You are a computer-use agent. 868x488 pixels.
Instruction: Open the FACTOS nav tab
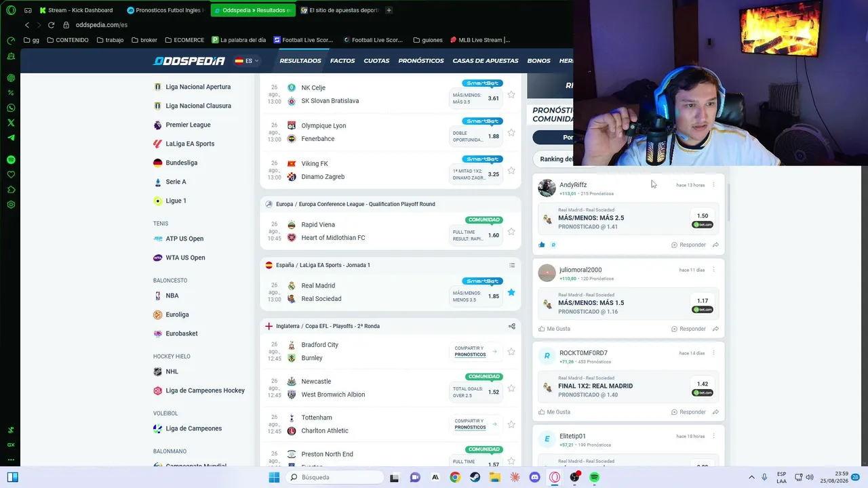coord(342,61)
